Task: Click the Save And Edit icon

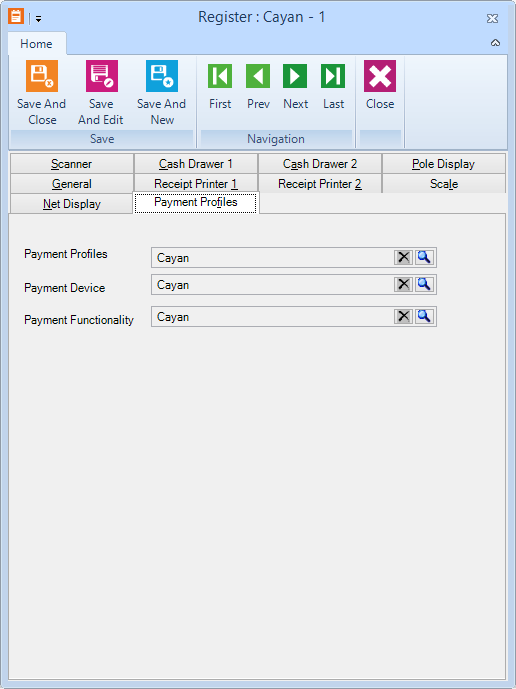Action: click(102, 76)
